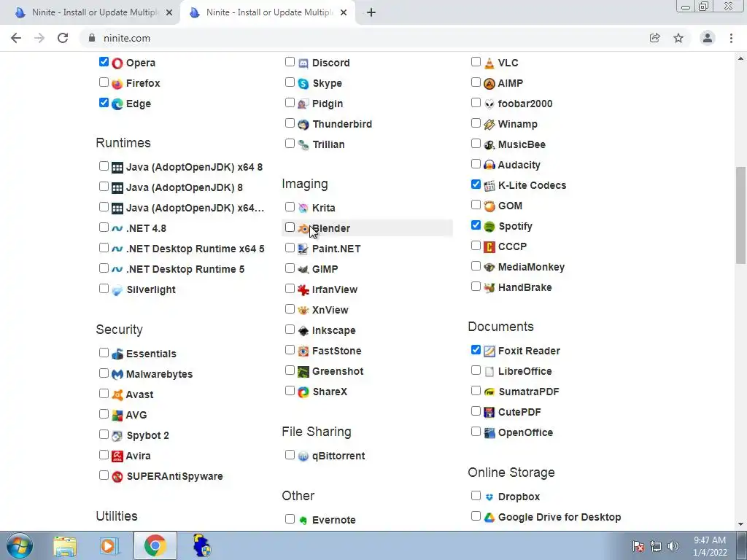Viewport: 747px width, 560px height.
Task: Launch media player from taskbar
Action: tap(109, 545)
